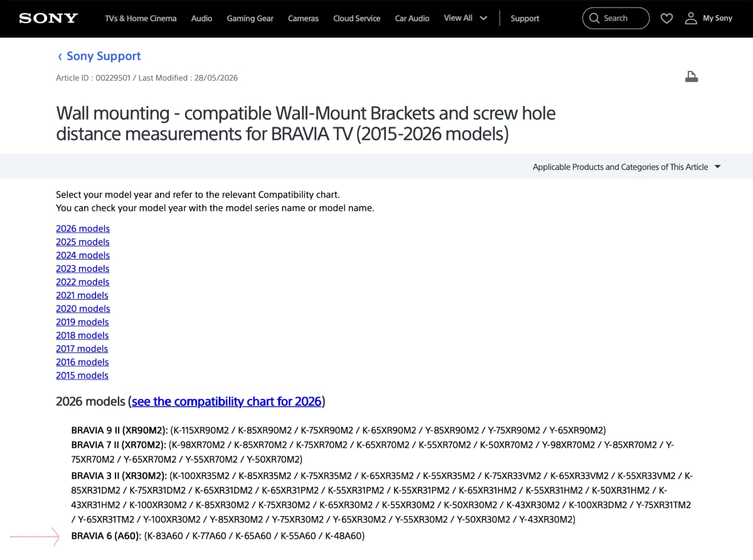The image size is (753, 560).
Task: Open the Cameras menu item
Action: pyautogui.click(x=303, y=18)
